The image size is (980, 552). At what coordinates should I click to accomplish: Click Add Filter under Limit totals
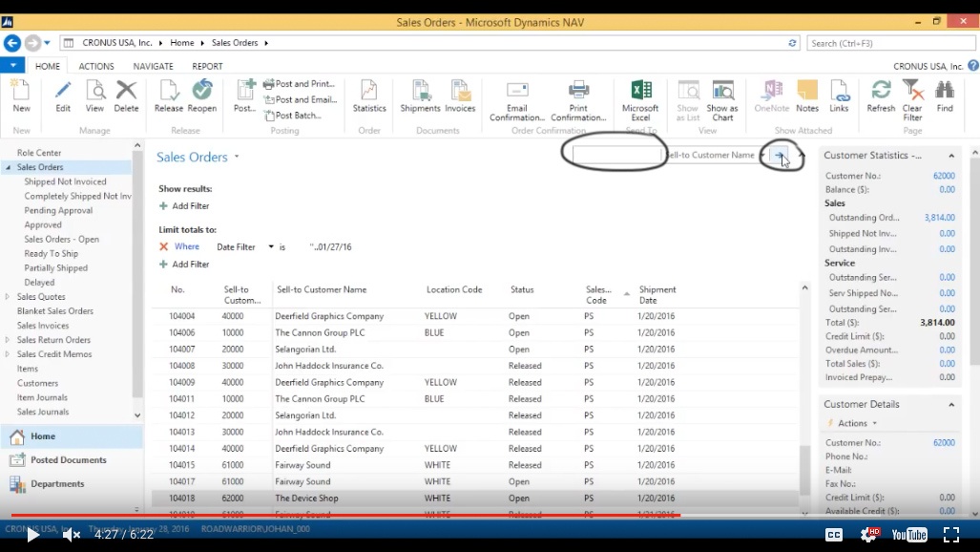184,265
